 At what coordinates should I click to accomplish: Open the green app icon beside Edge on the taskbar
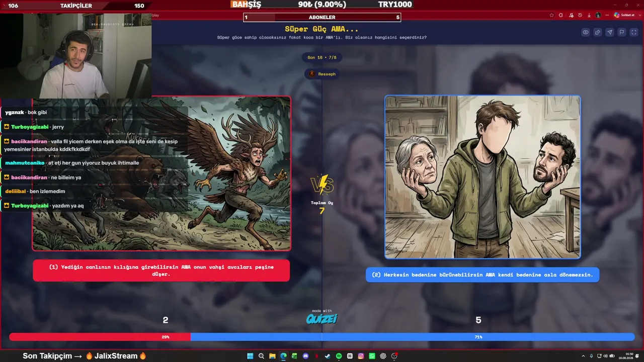294,356
